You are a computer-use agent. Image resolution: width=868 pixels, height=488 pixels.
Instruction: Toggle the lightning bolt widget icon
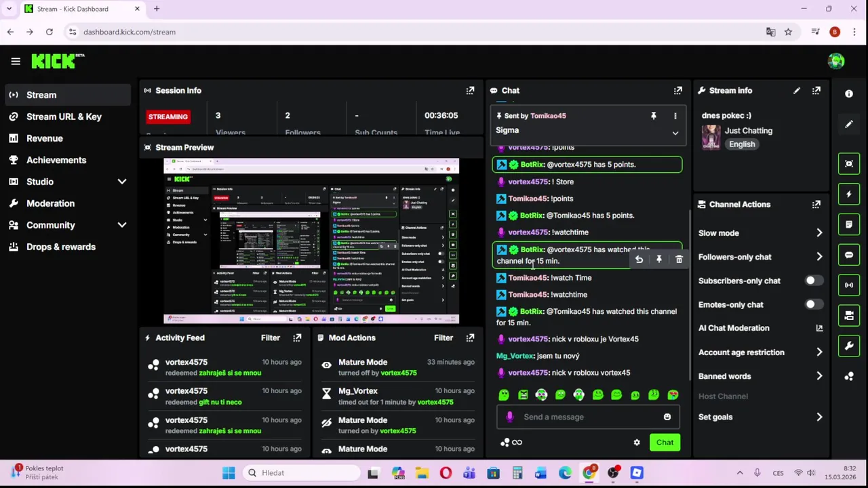849,194
